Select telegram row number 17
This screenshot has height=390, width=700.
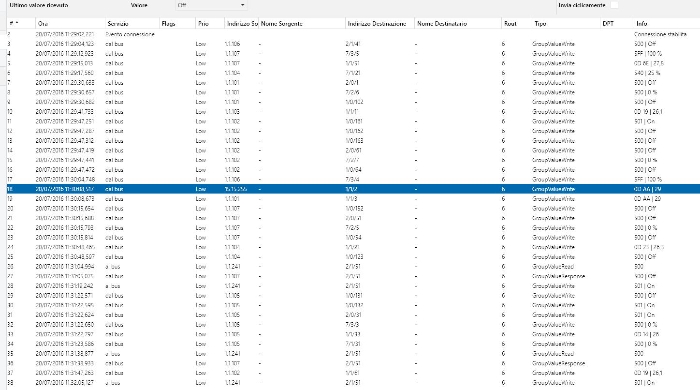pyautogui.click(x=353, y=179)
